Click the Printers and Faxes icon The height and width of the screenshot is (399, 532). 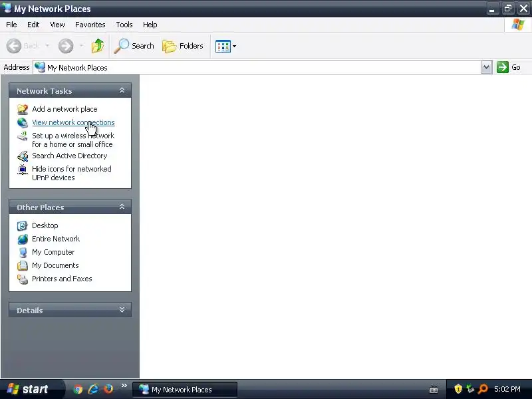(x=23, y=279)
